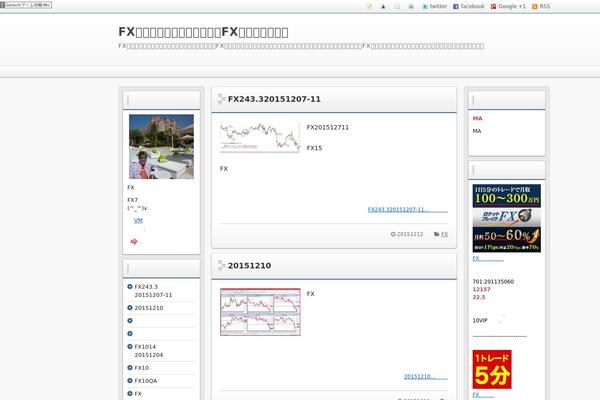Select the red value 12157
Screen dimensions: 600x400
[x=481, y=289]
